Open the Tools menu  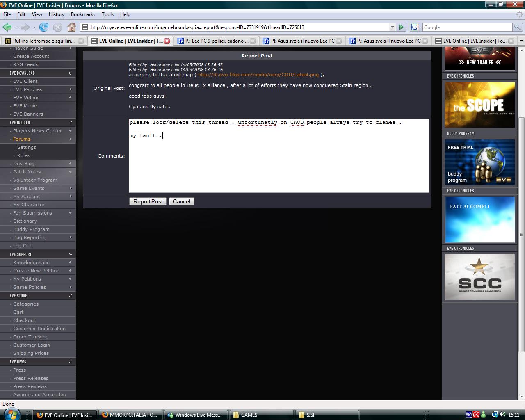point(107,14)
